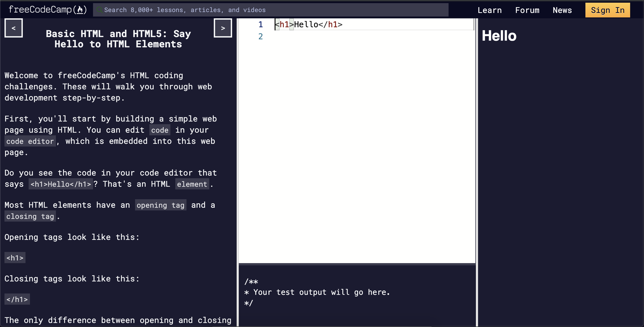Screen dimensions: 644x327
Task: Click the <h1>Hello</h1> inline code in instructions
Action: [x=61, y=184]
